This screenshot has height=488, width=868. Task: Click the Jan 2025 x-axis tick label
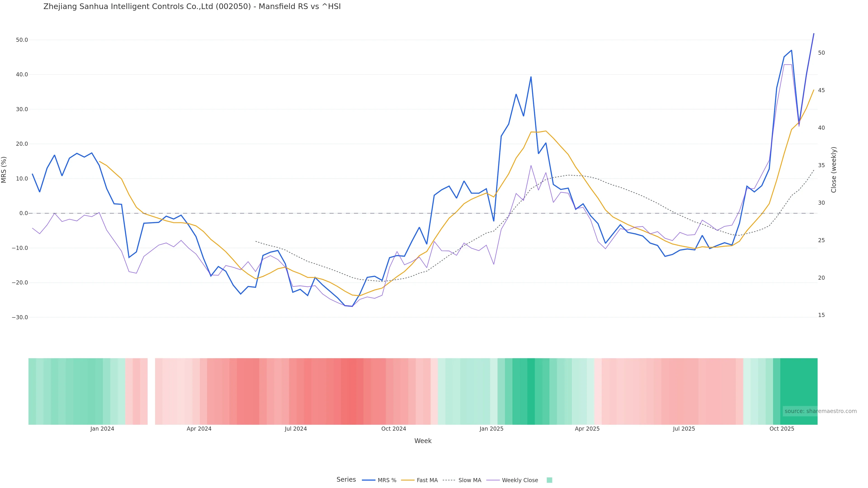491,429
